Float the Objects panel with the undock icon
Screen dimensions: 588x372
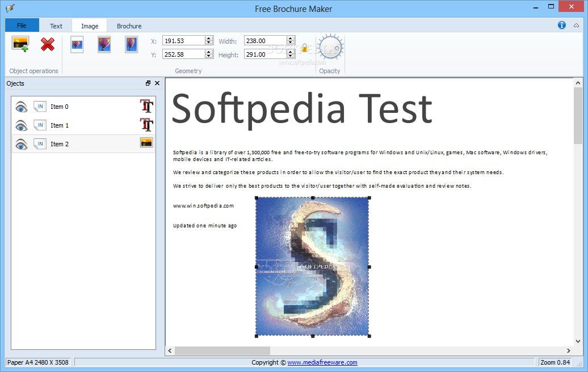coord(148,83)
